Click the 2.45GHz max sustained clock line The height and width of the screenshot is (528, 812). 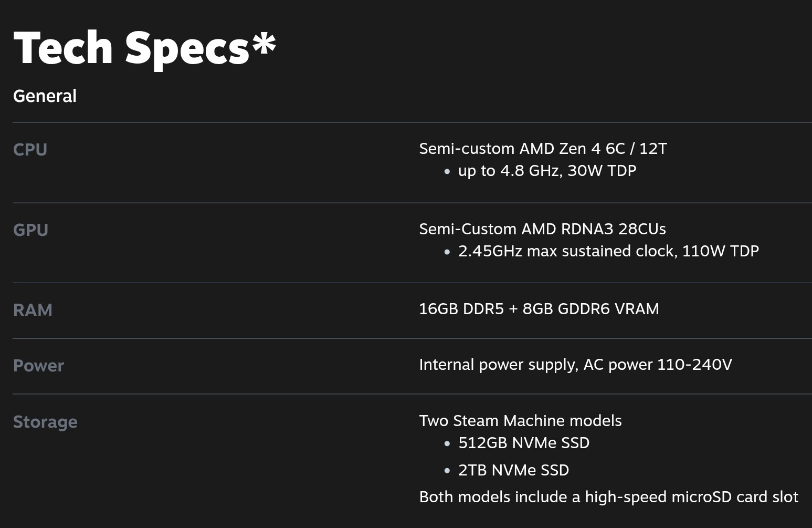[x=608, y=251]
